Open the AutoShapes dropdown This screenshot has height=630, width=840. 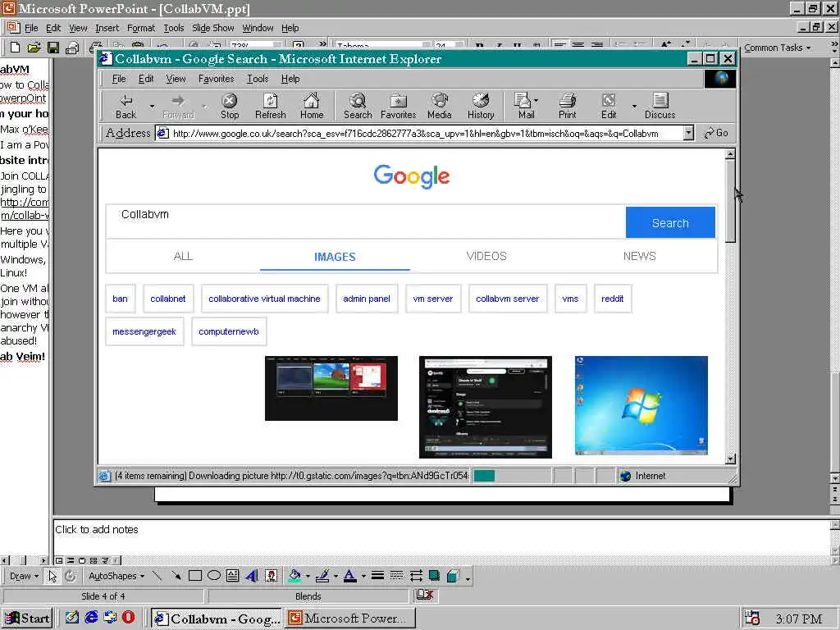click(x=116, y=576)
